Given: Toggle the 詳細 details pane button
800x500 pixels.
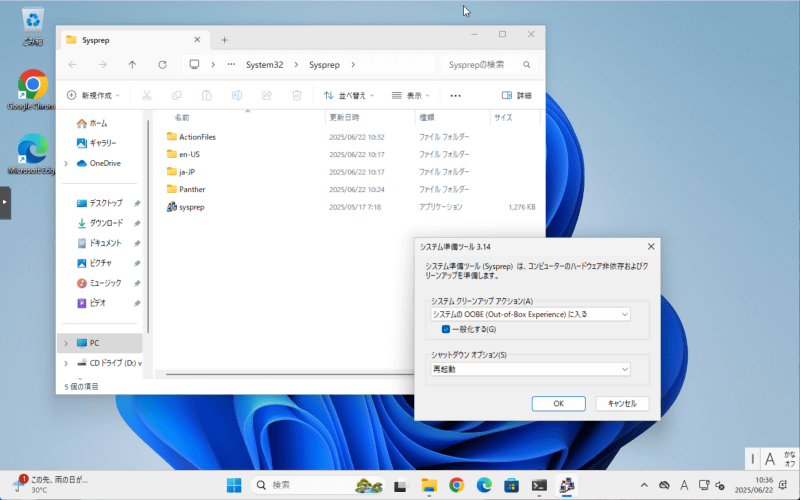Looking at the screenshot, I should click(x=517, y=95).
